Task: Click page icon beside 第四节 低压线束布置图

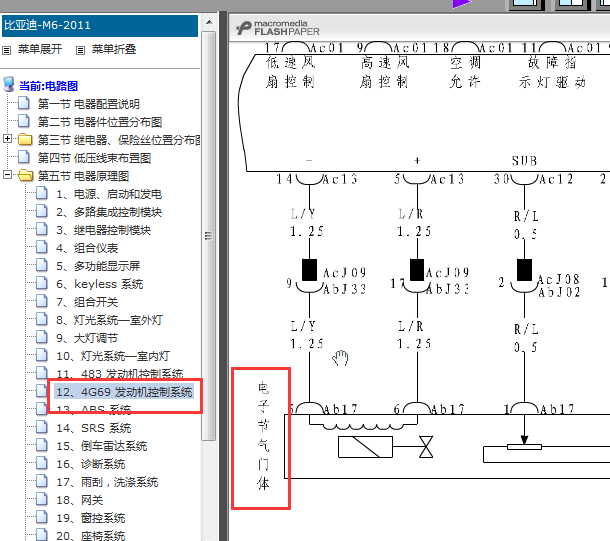Action: pyautogui.click(x=24, y=157)
